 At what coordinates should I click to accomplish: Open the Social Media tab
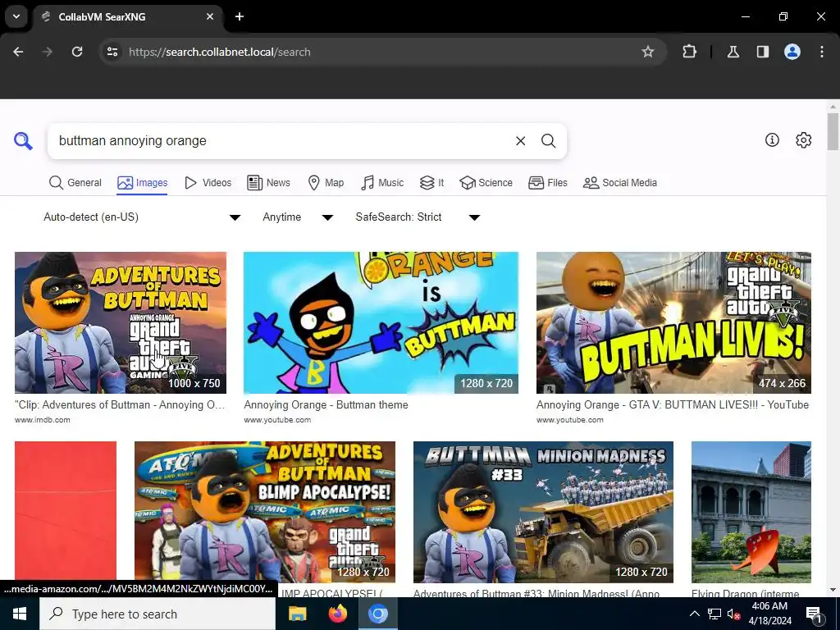click(620, 183)
